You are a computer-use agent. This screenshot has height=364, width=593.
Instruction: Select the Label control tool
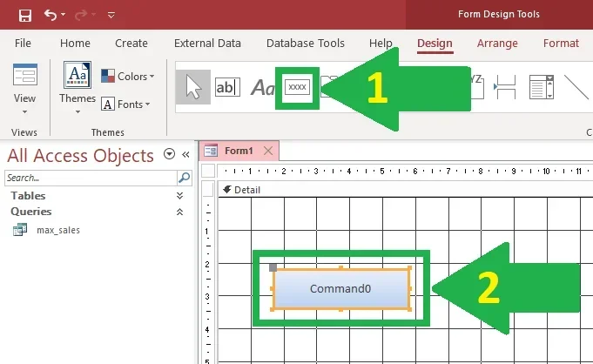coord(262,87)
